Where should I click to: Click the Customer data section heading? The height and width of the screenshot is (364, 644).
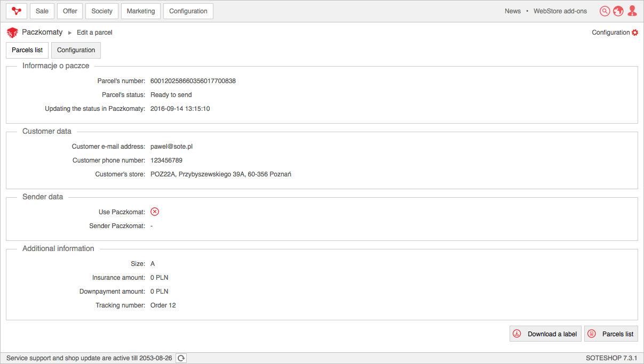pos(47,131)
